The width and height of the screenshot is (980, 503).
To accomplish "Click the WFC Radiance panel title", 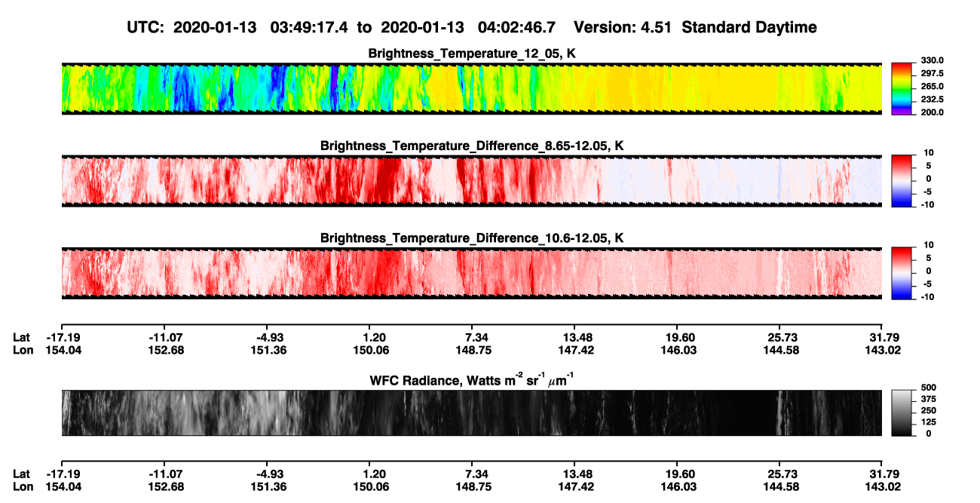I will [471, 380].
